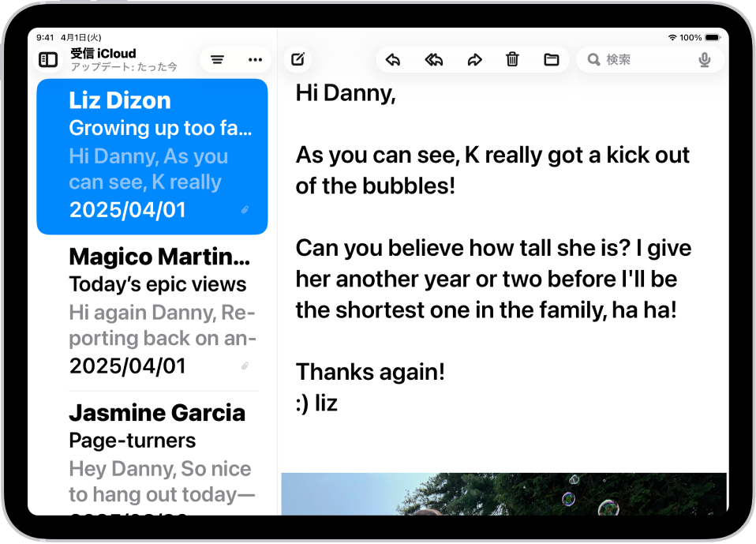Activate dictation with the microphone icon
The height and width of the screenshot is (544, 756).
click(x=703, y=58)
